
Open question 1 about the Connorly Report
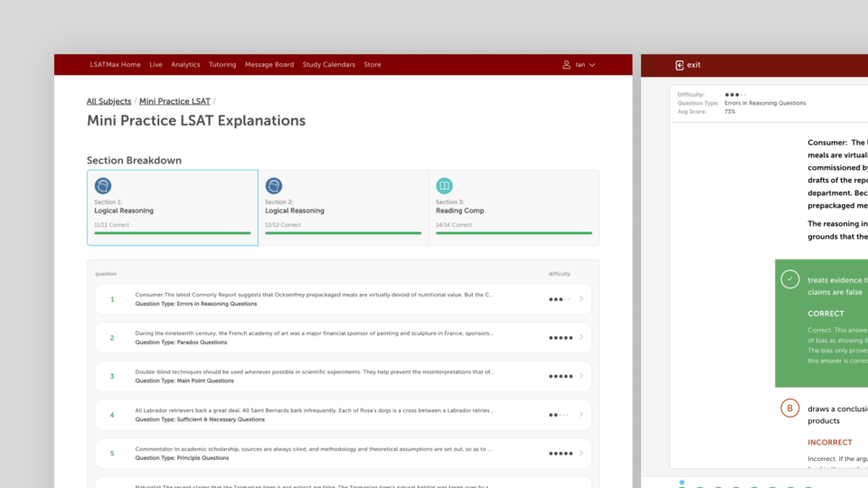tap(343, 299)
